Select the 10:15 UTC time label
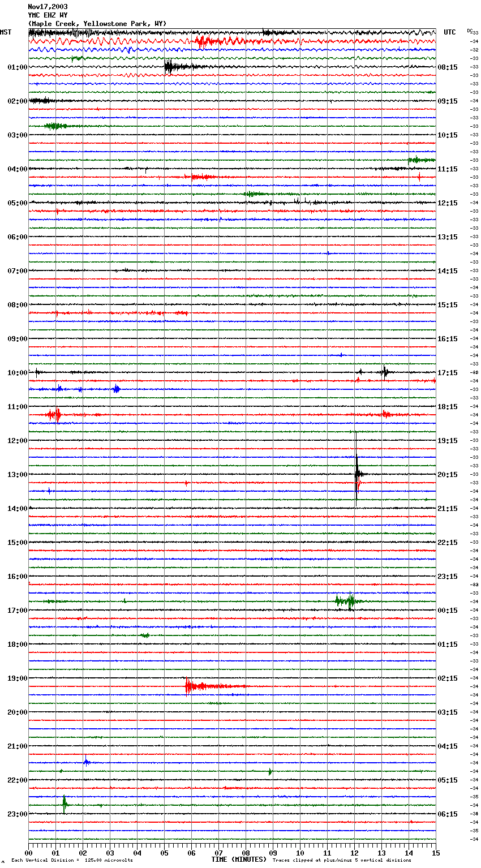The image size is (481, 868). [448, 135]
